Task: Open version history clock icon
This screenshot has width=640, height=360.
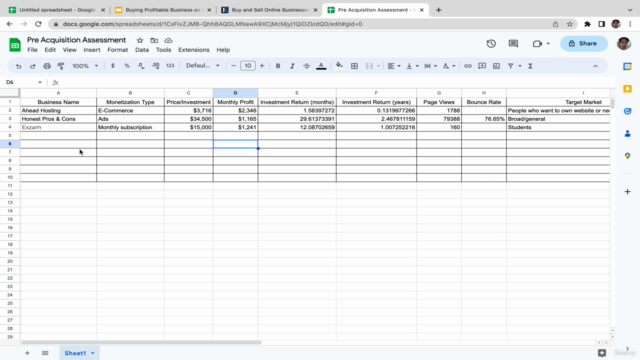Action: pyautogui.click(x=491, y=43)
